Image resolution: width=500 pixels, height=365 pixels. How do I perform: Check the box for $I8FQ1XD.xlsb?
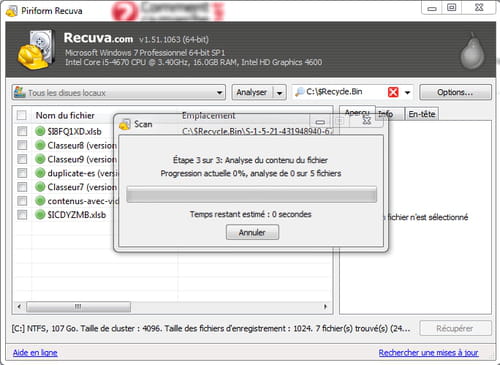pos(22,131)
